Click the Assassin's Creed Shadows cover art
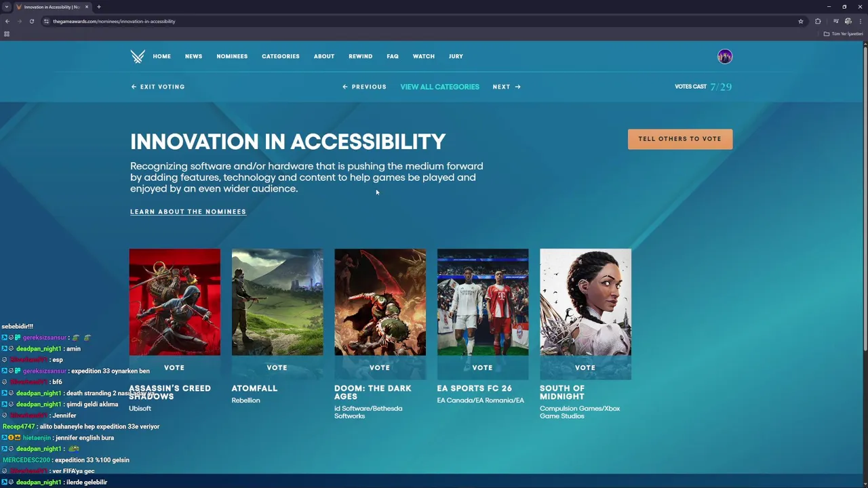Viewport: 868px width, 488px height. [174, 302]
